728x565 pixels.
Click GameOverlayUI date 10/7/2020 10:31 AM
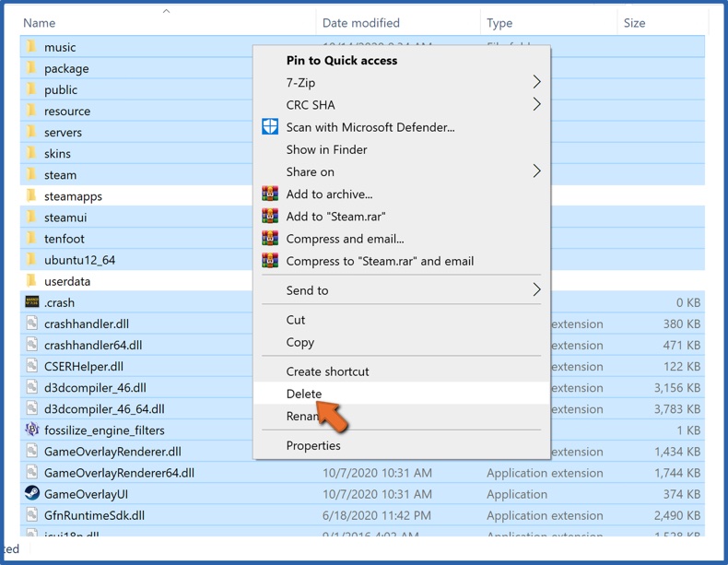(x=377, y=494)
